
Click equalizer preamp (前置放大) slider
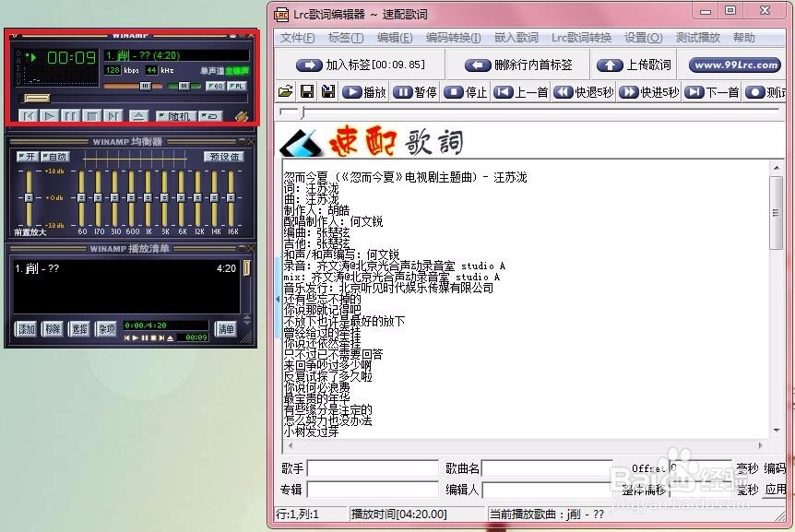click(x=29, y=197)
